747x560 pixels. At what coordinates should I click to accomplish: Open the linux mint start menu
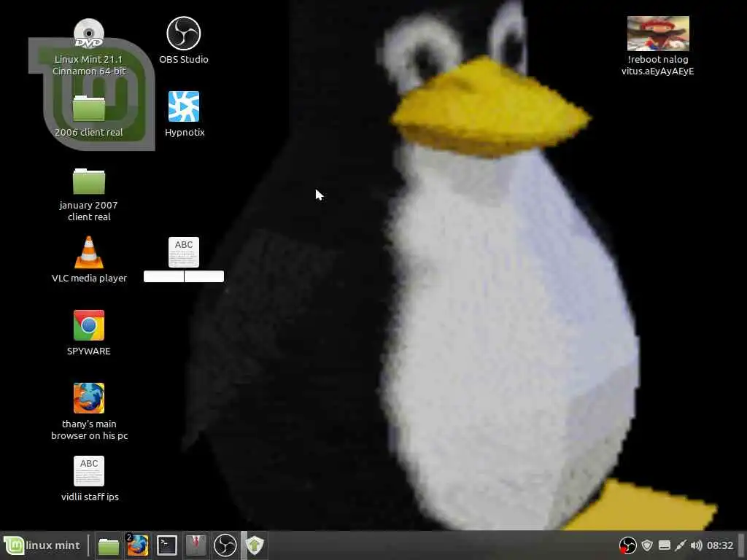[42, 545]
